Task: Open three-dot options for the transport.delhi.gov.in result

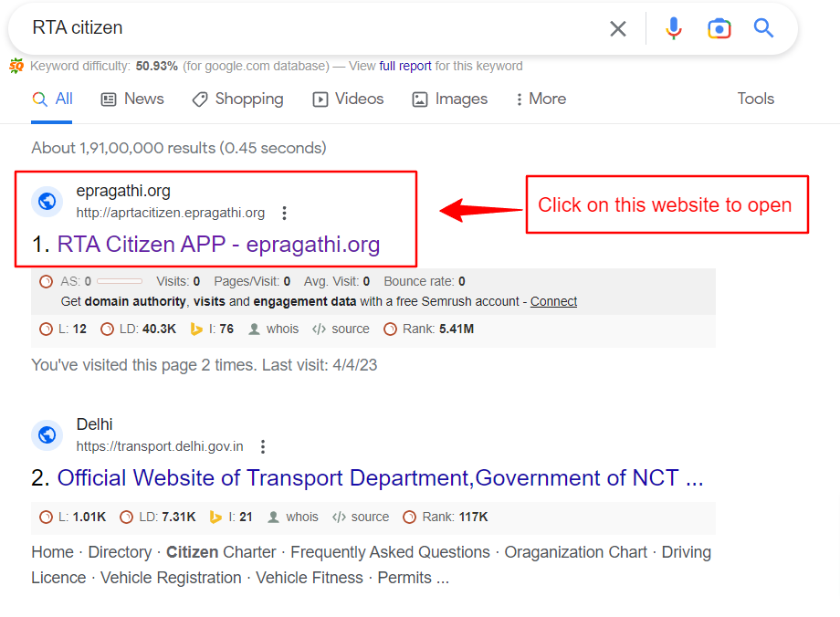Action: coord(263,446)
